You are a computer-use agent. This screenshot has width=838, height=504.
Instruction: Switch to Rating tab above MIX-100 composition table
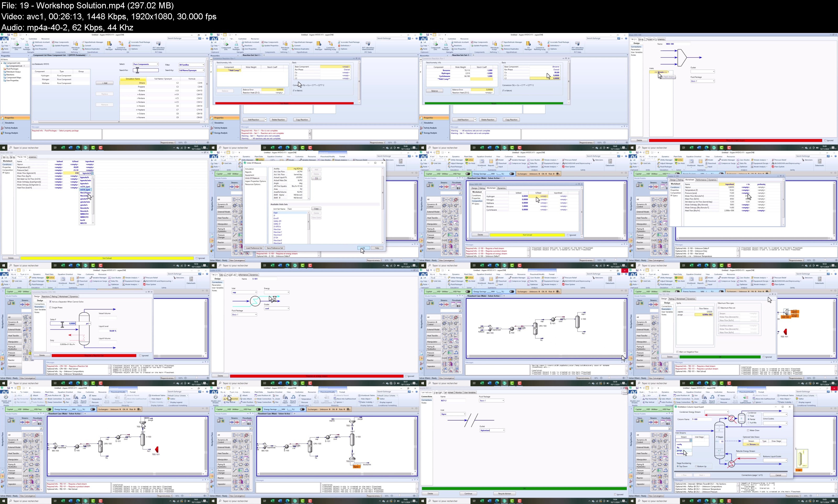[482, 188]
